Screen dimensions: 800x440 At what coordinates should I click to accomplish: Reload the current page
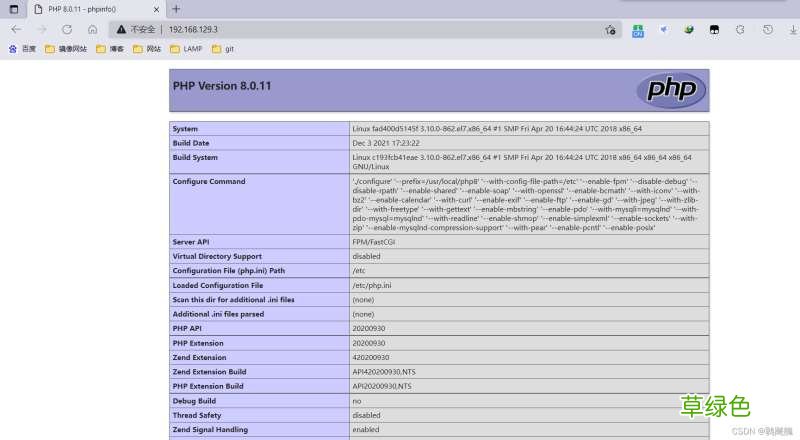coord(67,30)
